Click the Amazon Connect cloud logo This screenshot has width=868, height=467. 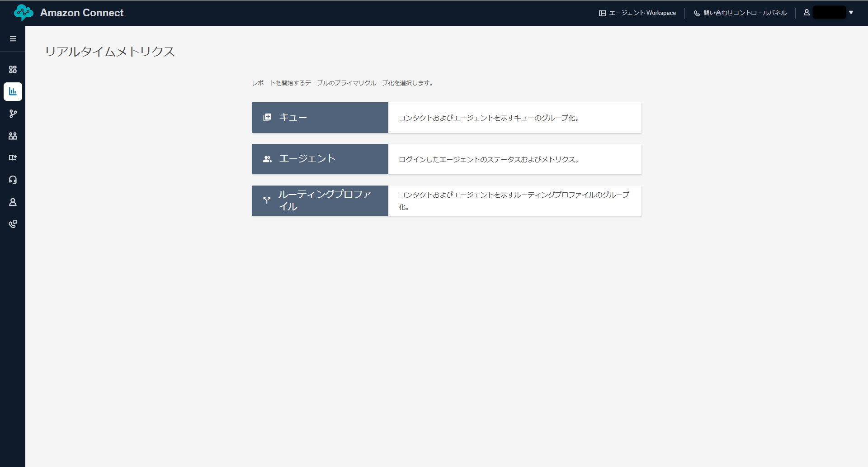tap(23, 13)
